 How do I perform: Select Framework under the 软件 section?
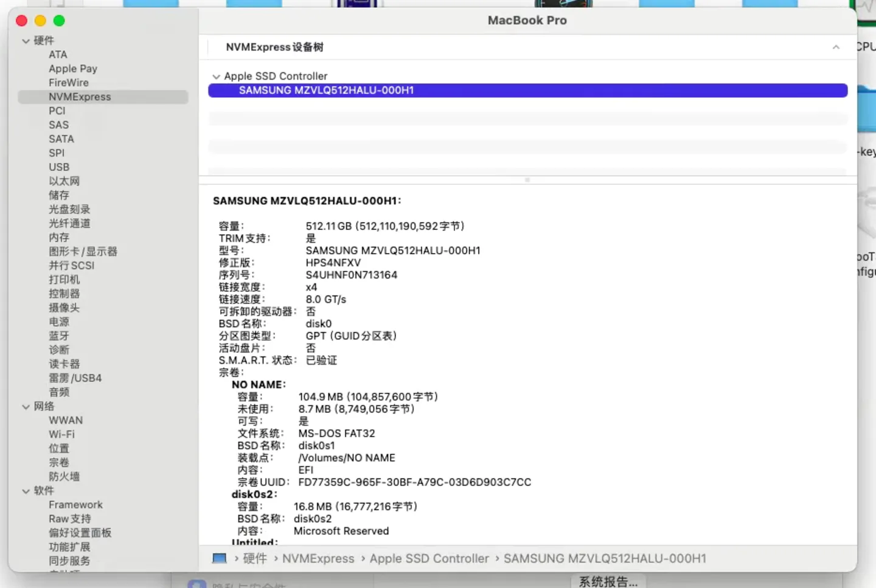(x=75, y=504)
